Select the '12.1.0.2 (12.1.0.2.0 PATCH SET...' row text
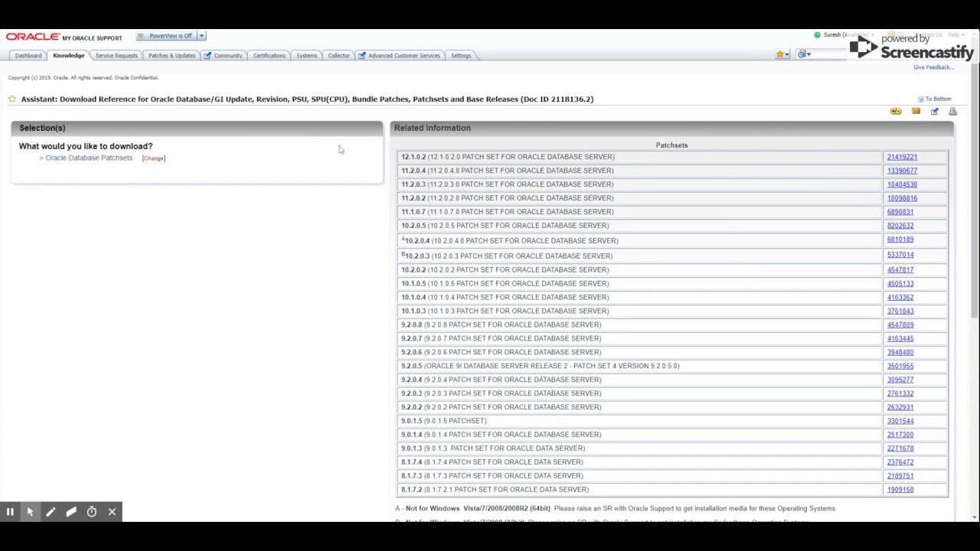 508,157
